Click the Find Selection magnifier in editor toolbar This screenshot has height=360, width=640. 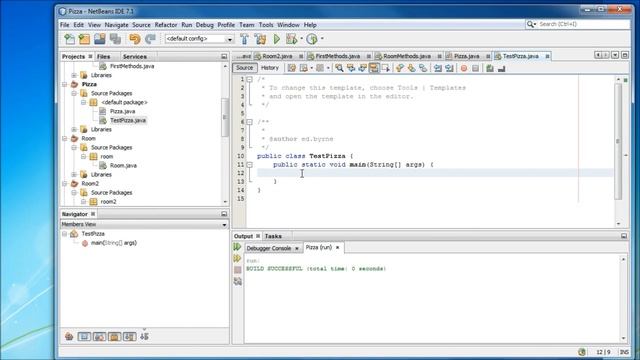pyautogui.click(x=339, y=68)
